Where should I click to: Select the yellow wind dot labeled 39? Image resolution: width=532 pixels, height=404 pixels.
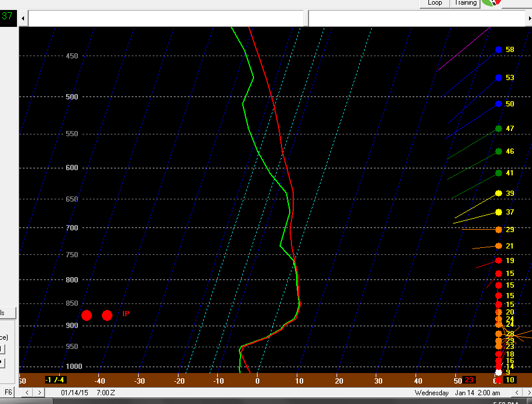click(499, 193)
